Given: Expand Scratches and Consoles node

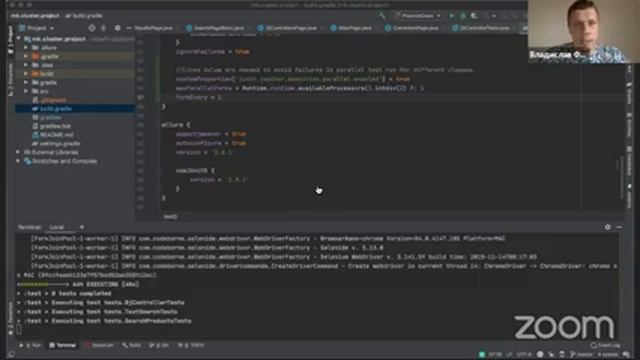Looking at the screenshot, I should (x=19, y=161).
